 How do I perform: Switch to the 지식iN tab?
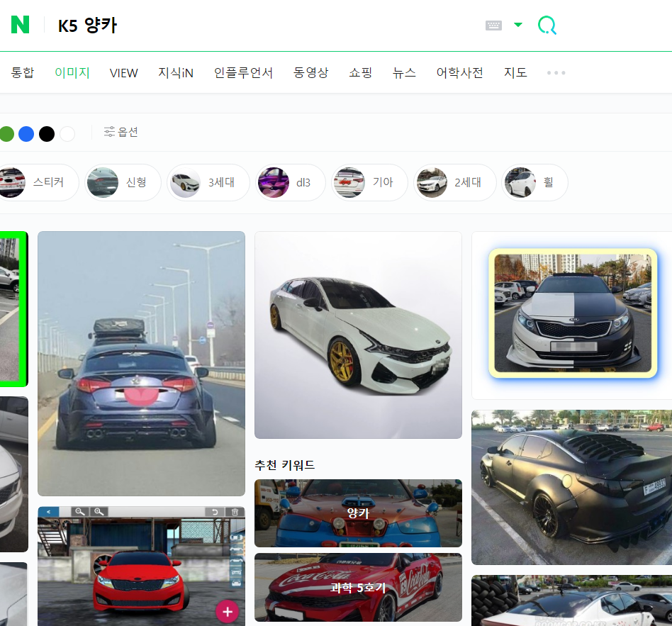(176, 72)
